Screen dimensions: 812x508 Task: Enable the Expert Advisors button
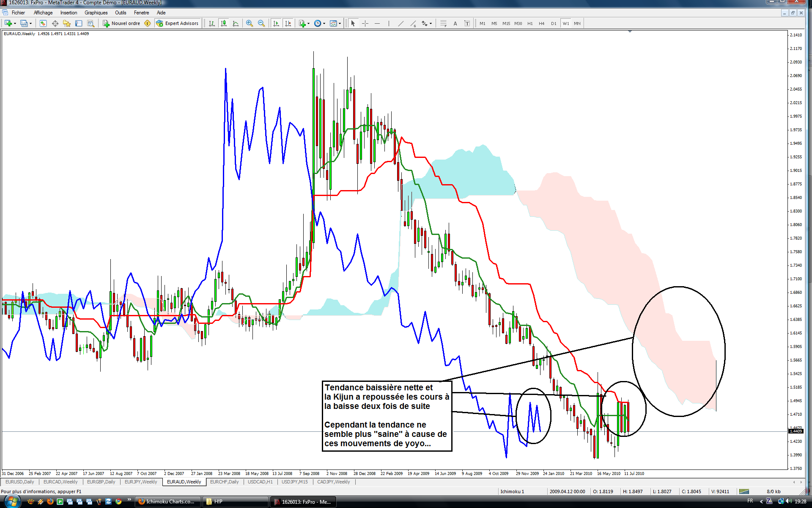pos(177,23)
